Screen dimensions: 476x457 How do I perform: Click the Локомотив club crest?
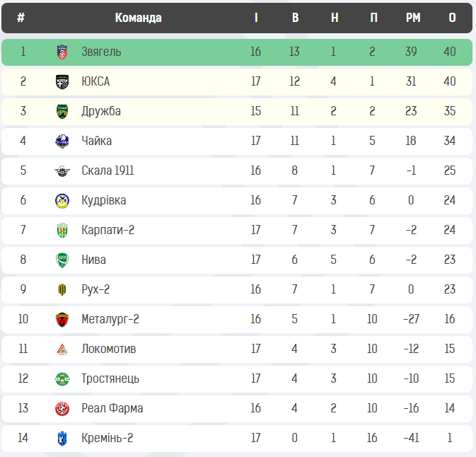[62, 349]
